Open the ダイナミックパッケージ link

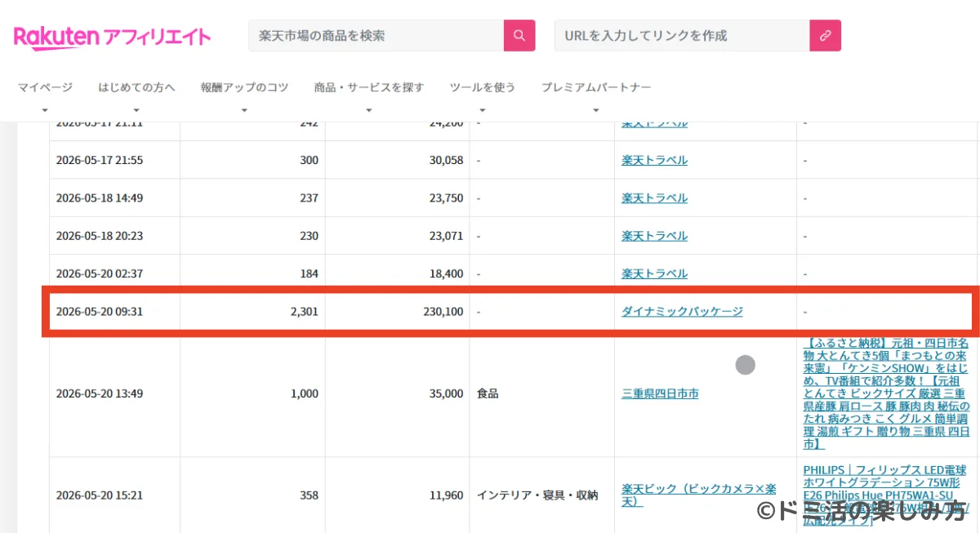click(682, 311)
